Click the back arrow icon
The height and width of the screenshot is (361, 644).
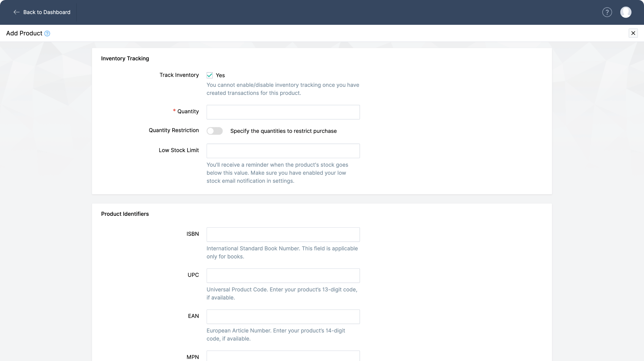coord(17,12)
